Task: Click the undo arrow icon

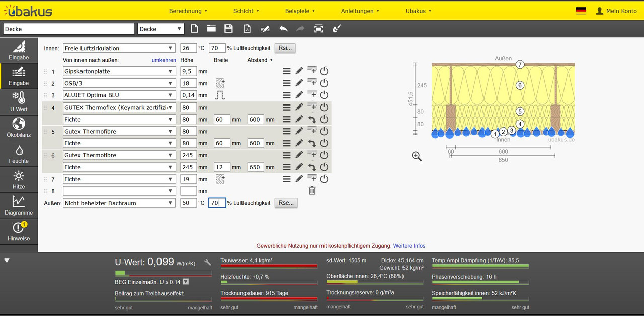Action: click(283, 29)
